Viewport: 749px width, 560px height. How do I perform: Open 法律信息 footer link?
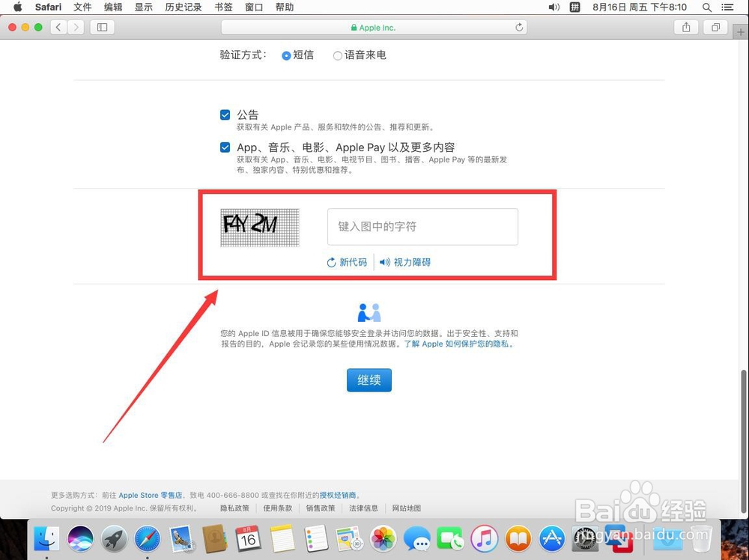[x=363, y=508]
